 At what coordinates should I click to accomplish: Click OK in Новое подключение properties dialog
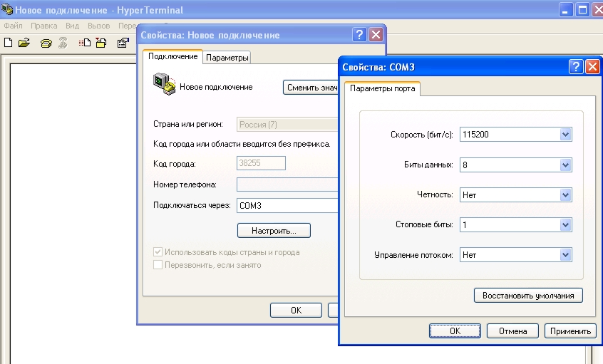[296, 310]
